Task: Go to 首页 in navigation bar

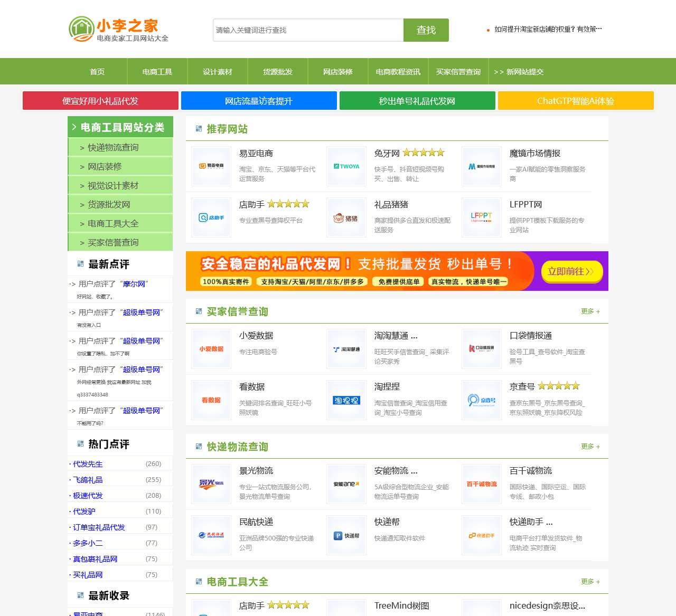Action: point(97,72)
